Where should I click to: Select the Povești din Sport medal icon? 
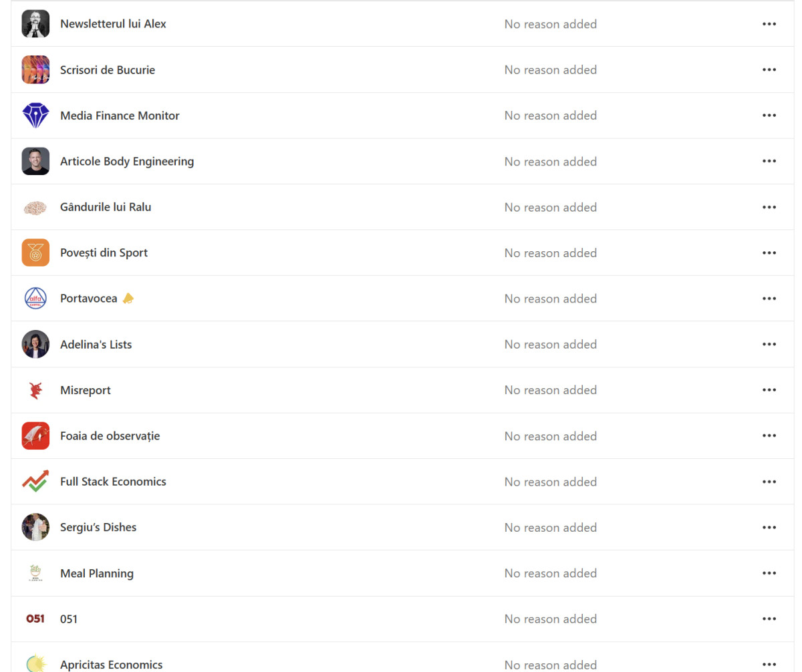[x=35, y=253]
